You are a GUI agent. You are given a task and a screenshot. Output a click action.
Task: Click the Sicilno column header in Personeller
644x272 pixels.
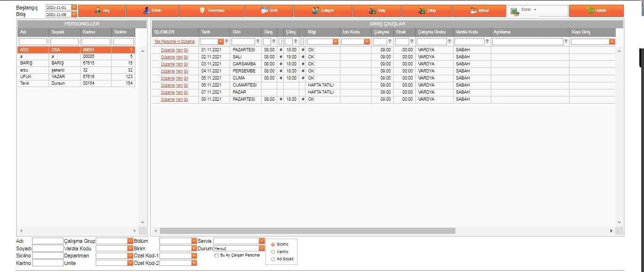(120, 32)
